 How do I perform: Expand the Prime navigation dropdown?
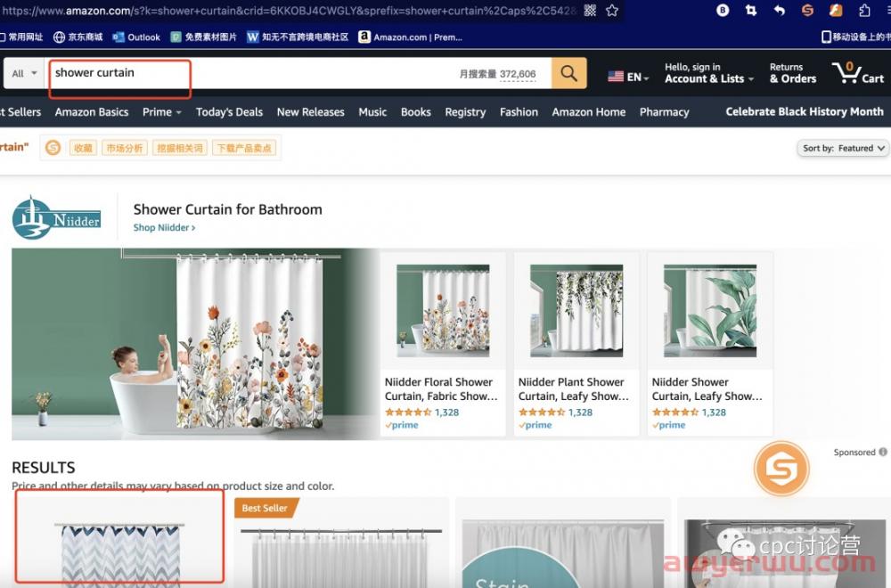[162, 112]
